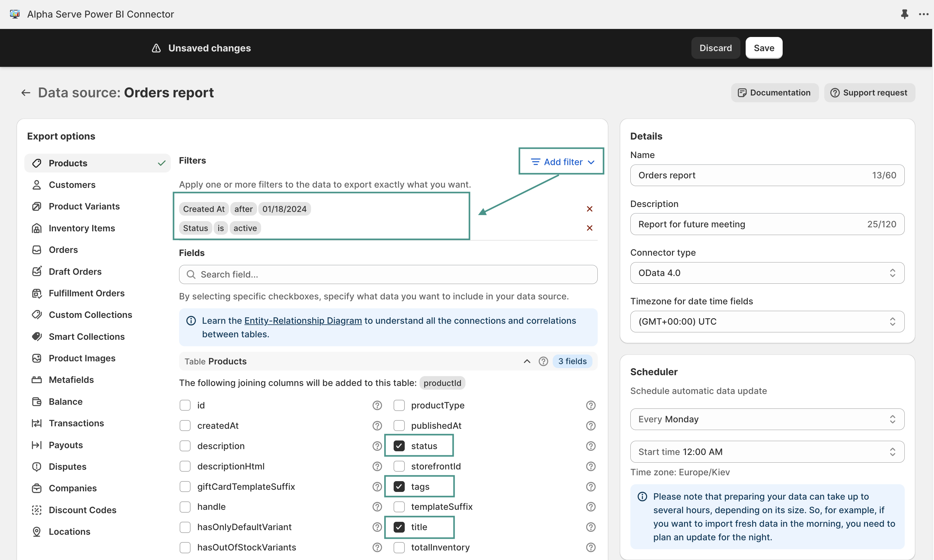Uncheck the status field checkbox
The width and height of the screenshot is (934, 560).
click(x=399, y=446)
